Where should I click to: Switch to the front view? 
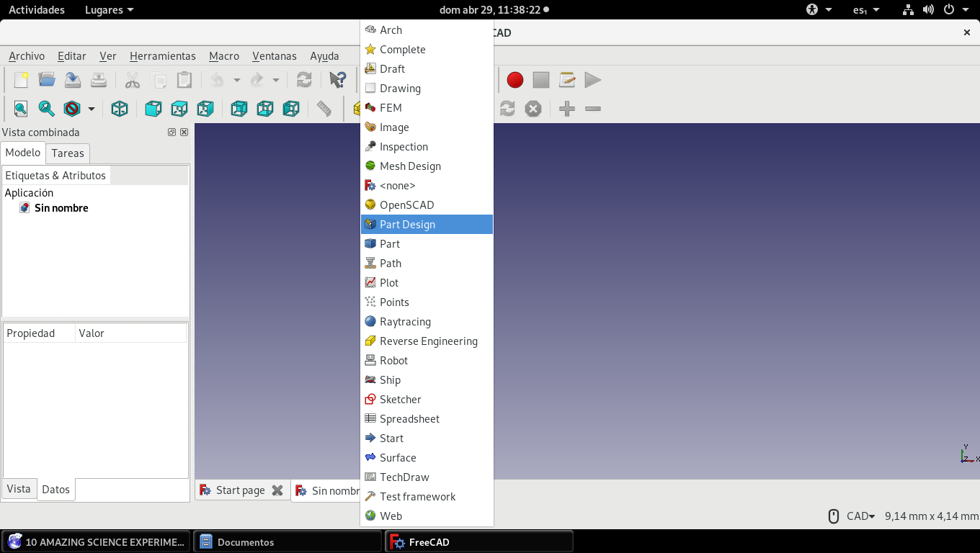pos(153,109)
